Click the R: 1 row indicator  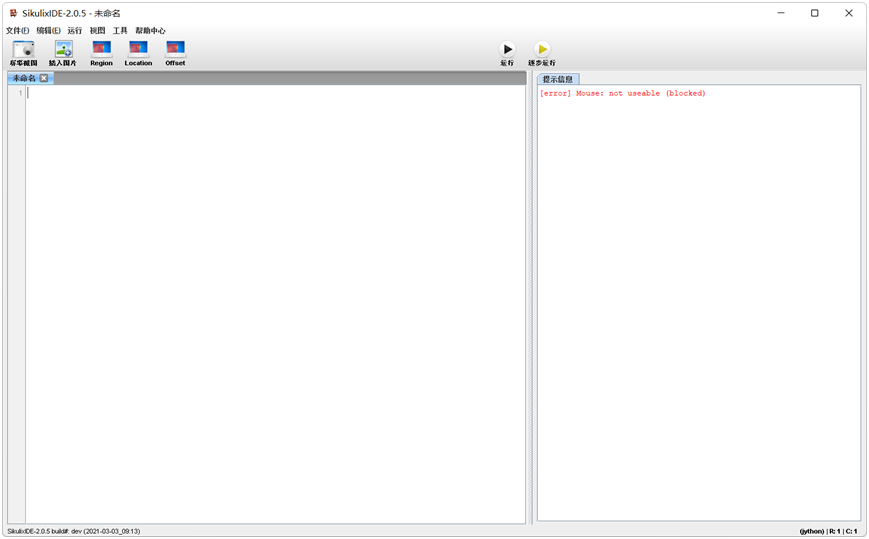point(835,531)
